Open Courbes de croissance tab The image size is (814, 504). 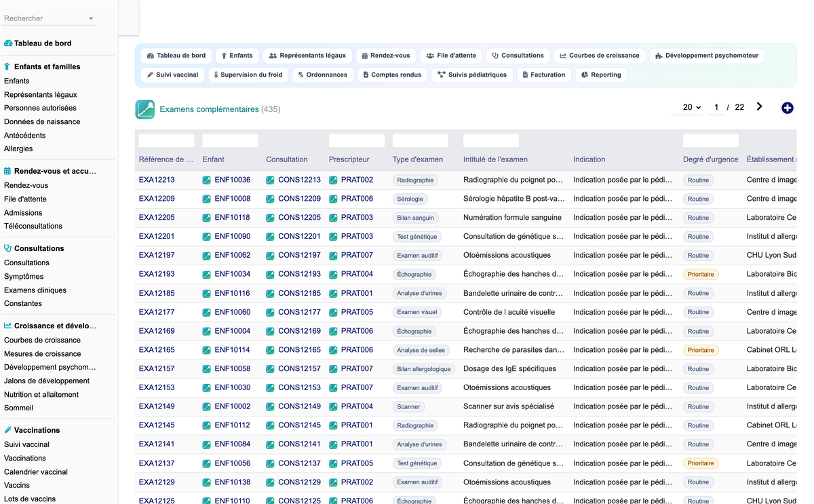point(599,56)
